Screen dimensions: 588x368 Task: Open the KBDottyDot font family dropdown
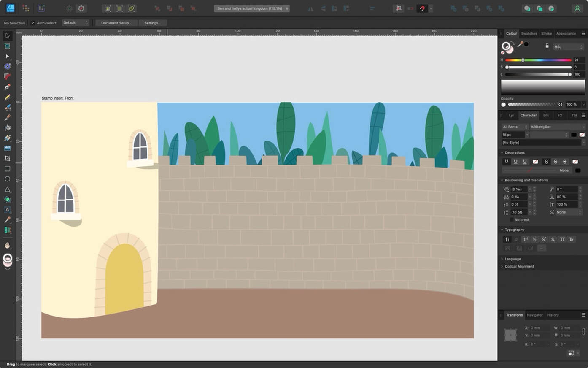557,127
